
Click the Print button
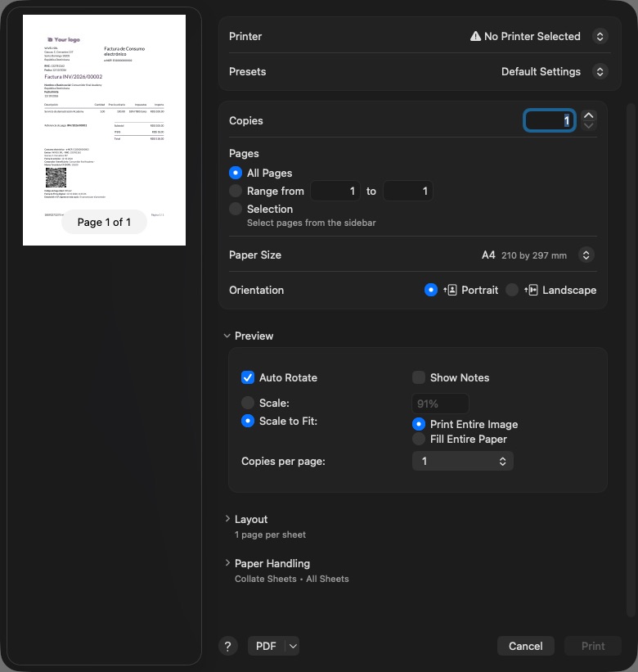pyautogui.click(x=593, y=647)
